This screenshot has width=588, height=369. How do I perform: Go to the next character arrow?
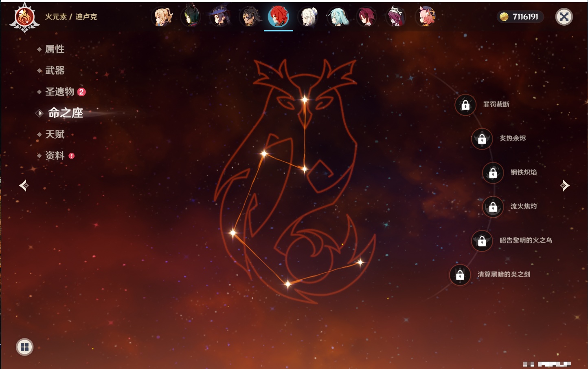pos(565,186)
